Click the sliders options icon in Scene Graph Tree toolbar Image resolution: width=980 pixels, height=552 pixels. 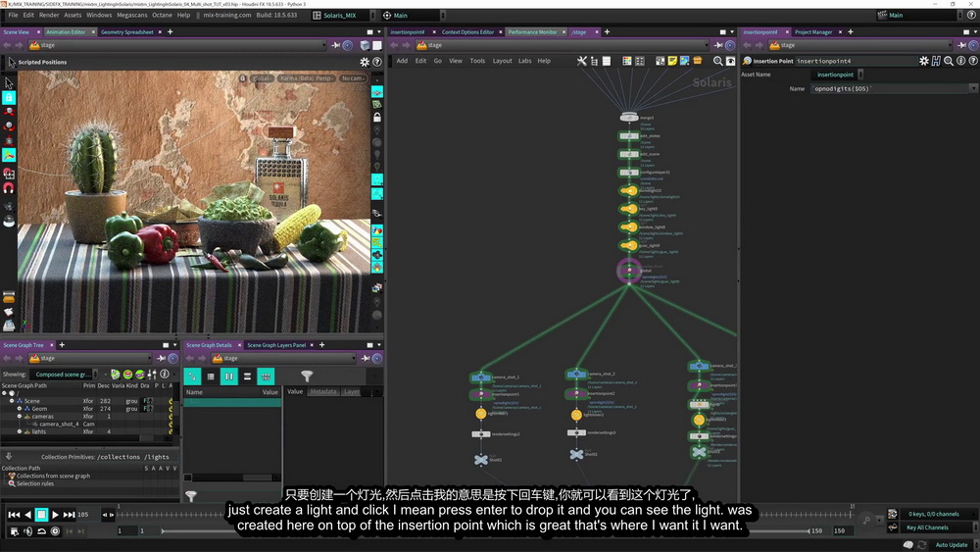click(153, 374)
